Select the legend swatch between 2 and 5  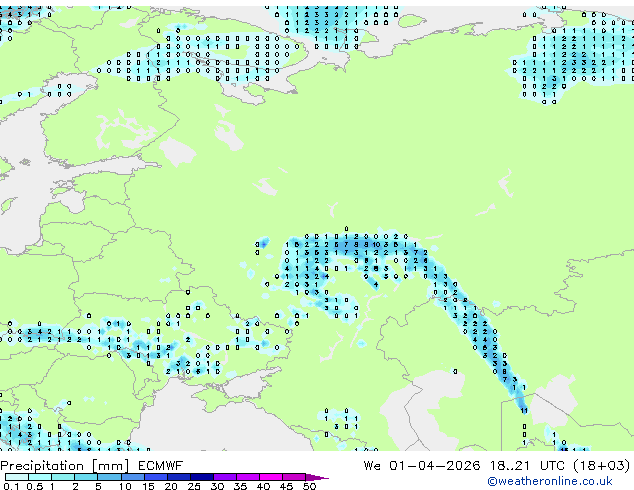click(x=86, y=477)
